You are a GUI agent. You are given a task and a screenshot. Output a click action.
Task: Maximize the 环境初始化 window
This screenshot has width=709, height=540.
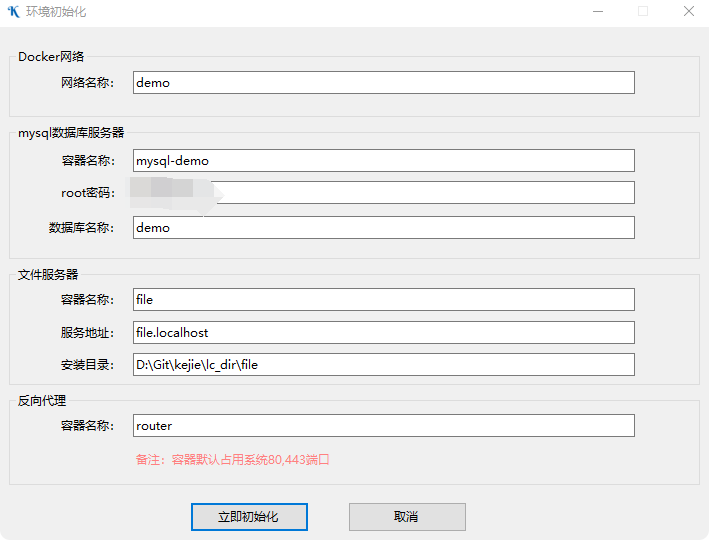pyautogui.click(x=643, y=12)
